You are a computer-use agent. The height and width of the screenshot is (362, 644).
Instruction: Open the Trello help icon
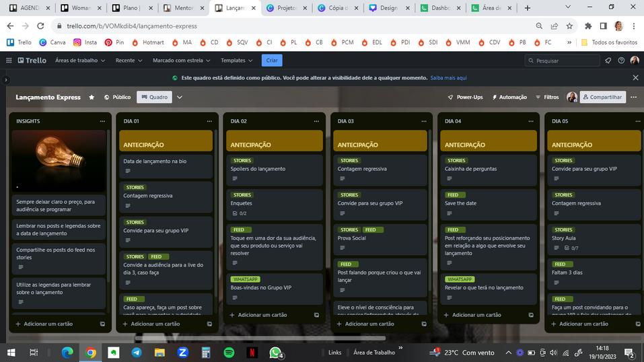pos(621,61)
